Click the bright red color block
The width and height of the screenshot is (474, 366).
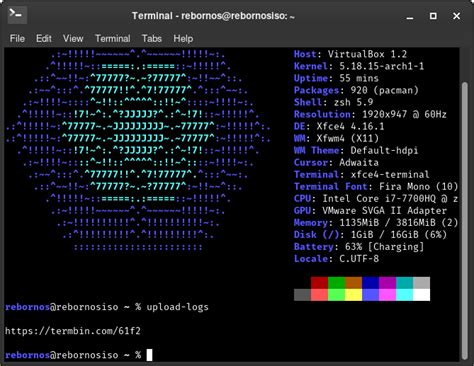319,295
